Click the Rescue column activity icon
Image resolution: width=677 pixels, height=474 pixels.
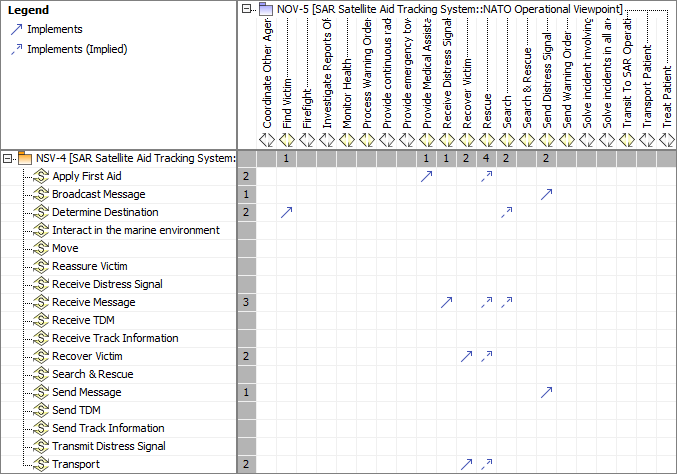pyautogui.click(x=487, y=140)
